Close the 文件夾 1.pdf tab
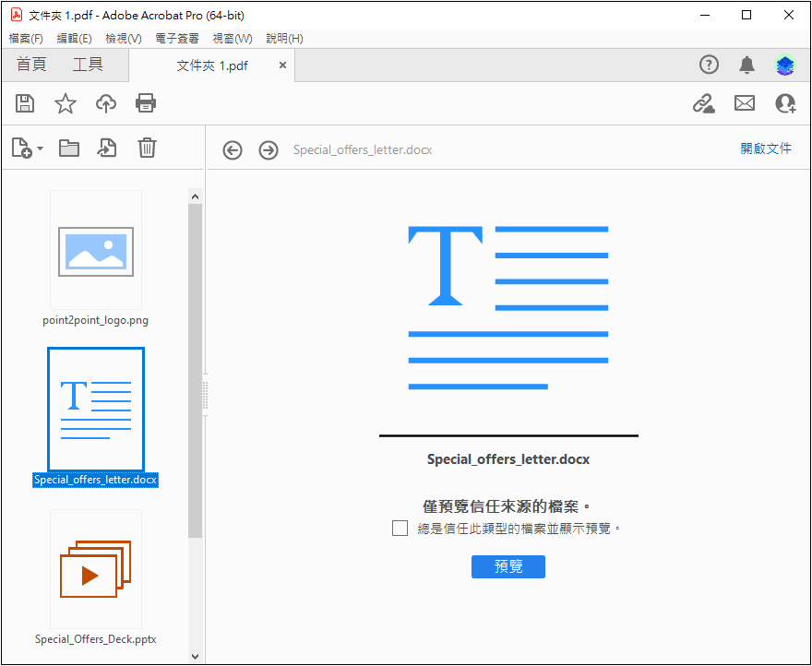812x666 pixels. 282,65
